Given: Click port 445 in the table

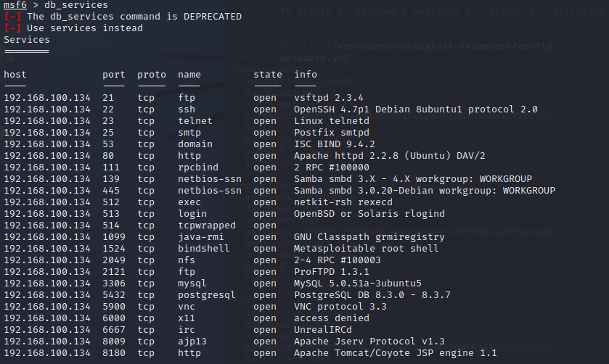Looking at the screenshot, I should coord(111,191).
